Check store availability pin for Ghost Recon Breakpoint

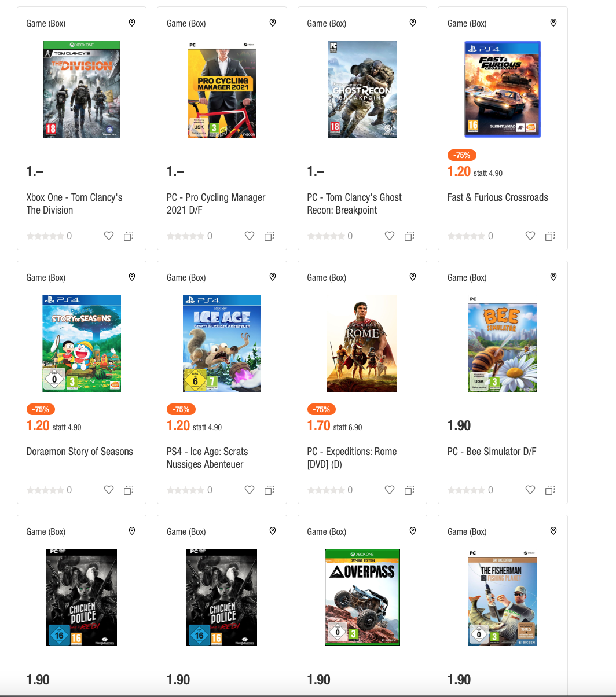[413, 23]
